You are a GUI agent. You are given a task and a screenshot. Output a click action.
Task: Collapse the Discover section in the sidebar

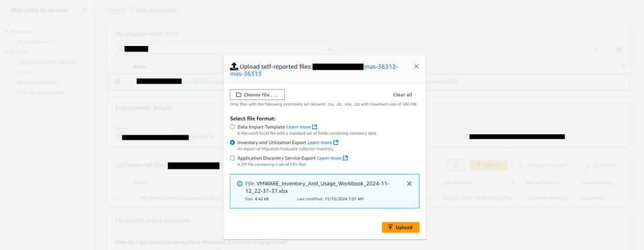[x=6, y=52]
